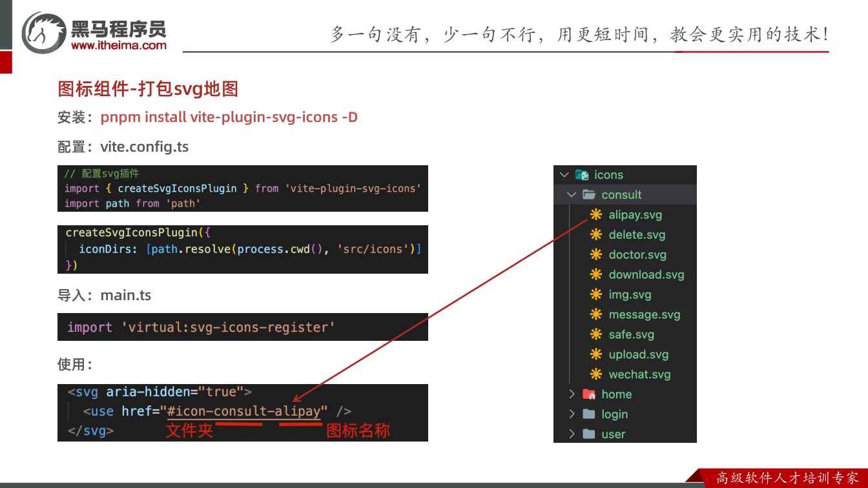Expand the login folder chevron

pos(572,414)
